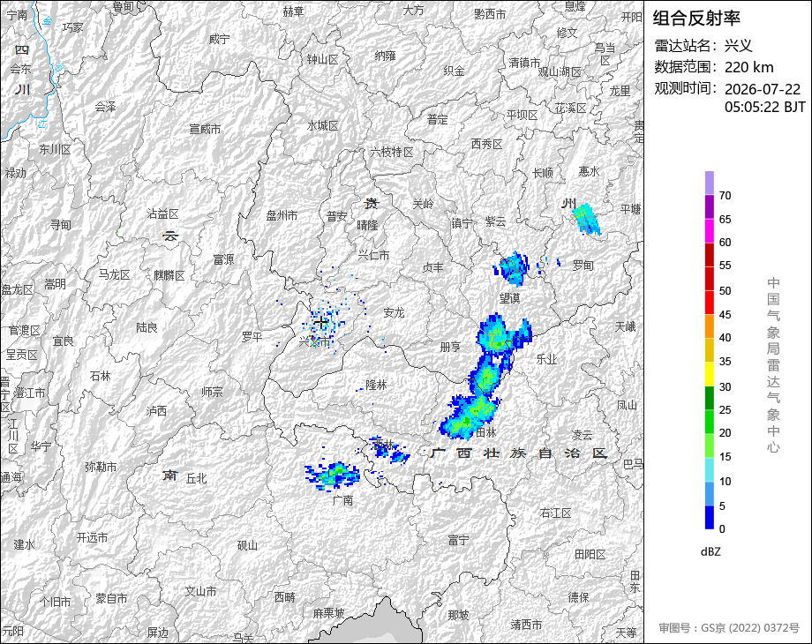812x644 pixels.
Task: Click the 盘州市 map label
Action: click(282, 215)
